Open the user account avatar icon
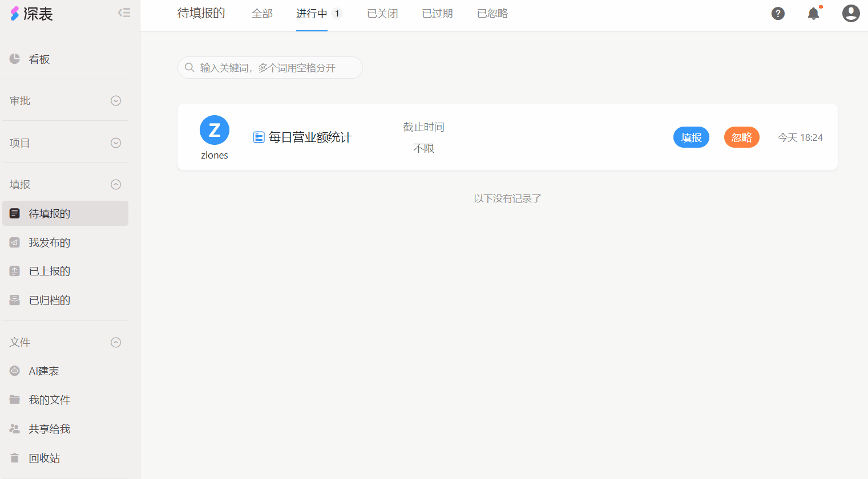 pos(850,14)
